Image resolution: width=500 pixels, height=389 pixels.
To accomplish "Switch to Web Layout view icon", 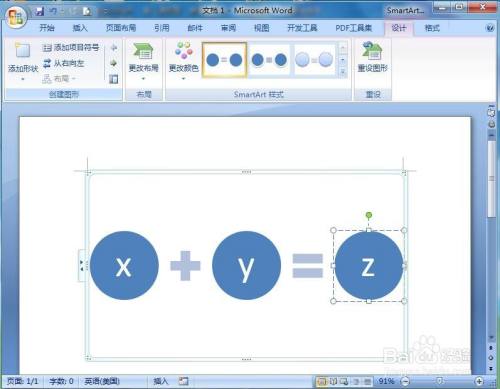I will 344,381.
